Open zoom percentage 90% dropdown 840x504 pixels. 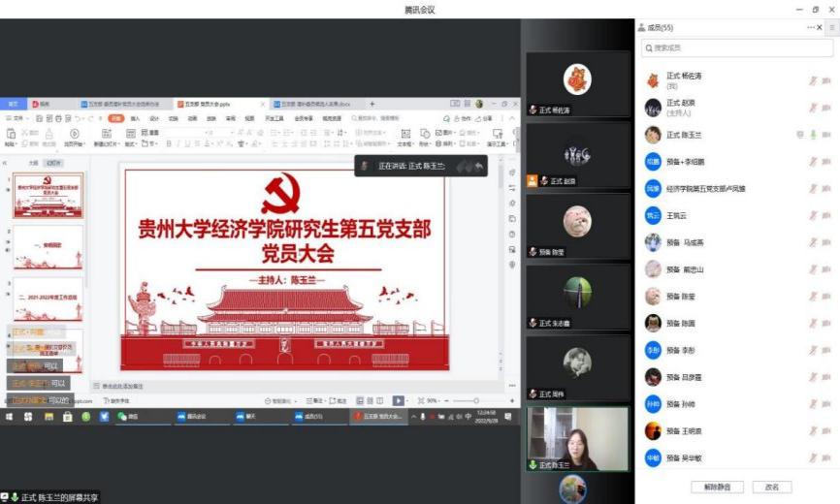432,400
